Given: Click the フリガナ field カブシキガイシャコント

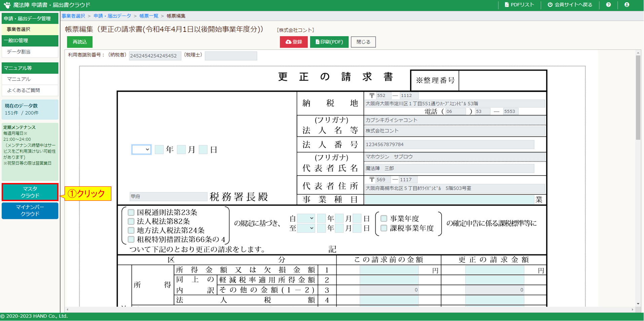Looking at the screenshot, I should coord(455,120).
